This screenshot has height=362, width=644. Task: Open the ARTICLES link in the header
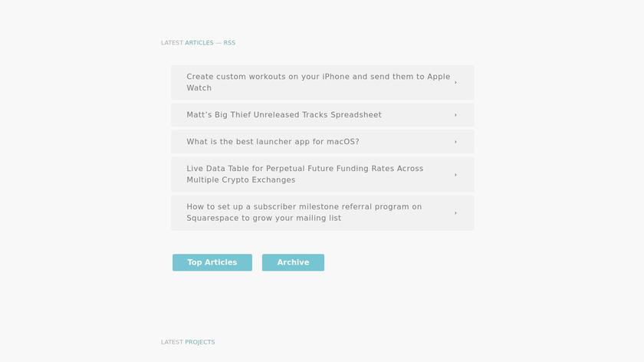pos(199,43)
